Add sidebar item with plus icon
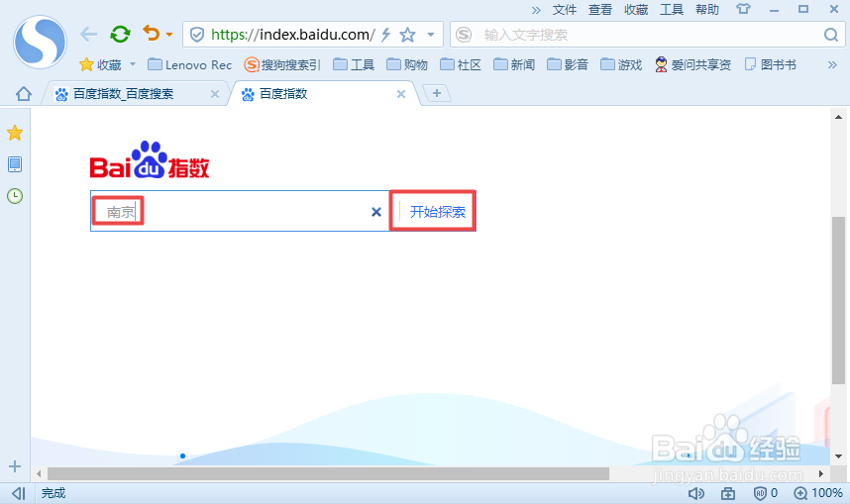850x504 pixels. pyautogui.click(x=15, y=466)
